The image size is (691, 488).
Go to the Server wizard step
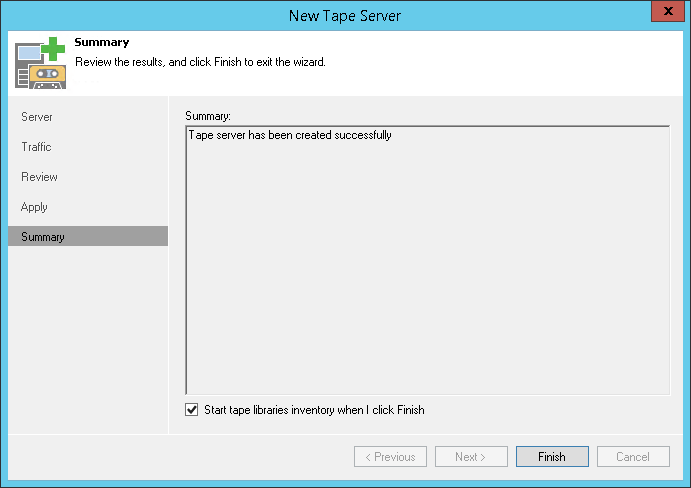point(37,117)
